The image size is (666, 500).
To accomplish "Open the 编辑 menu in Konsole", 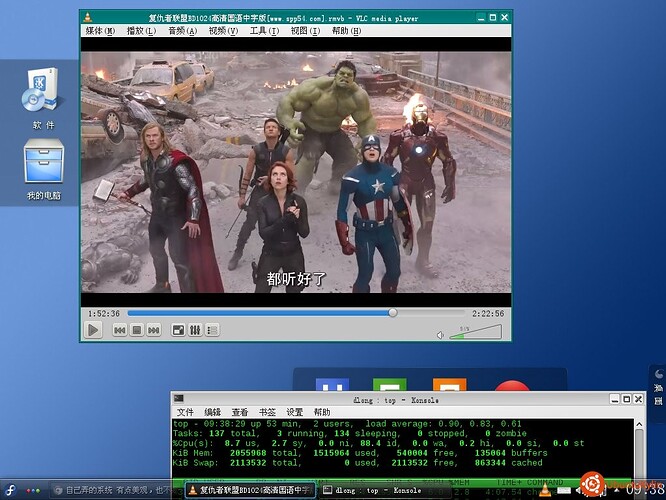I will tap(212, 412).
